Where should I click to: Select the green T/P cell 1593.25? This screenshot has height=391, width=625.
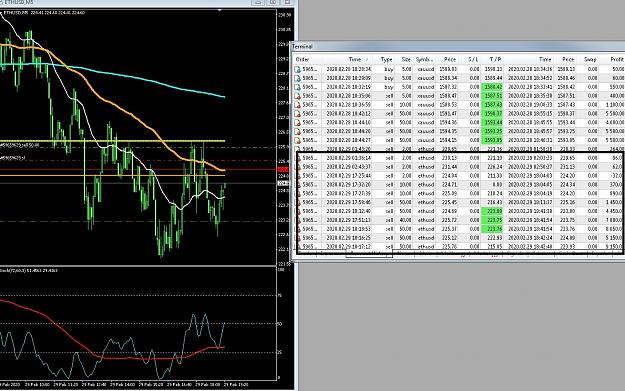pos(492,131)
